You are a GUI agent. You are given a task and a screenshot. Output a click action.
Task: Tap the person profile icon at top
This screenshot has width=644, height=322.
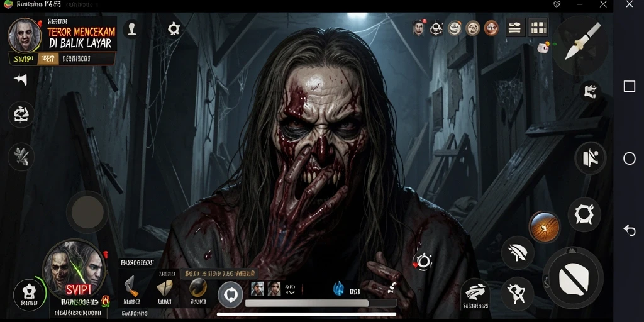point(132,29)
